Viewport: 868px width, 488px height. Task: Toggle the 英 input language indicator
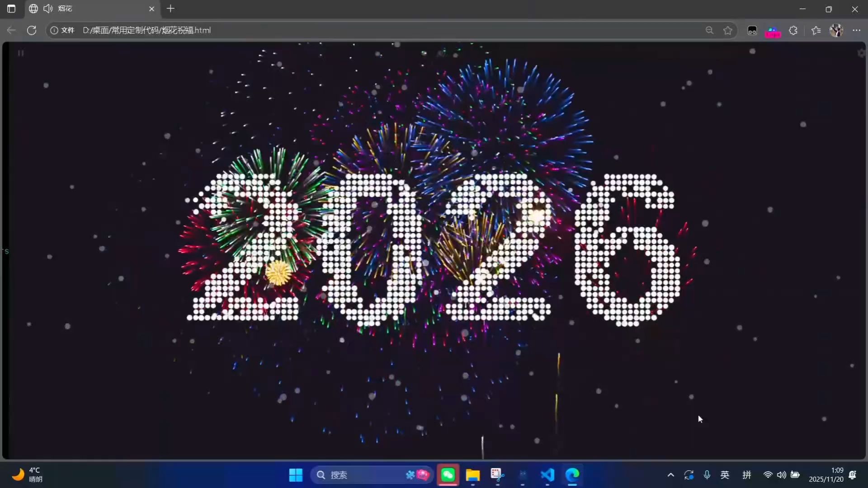point(725,475)
